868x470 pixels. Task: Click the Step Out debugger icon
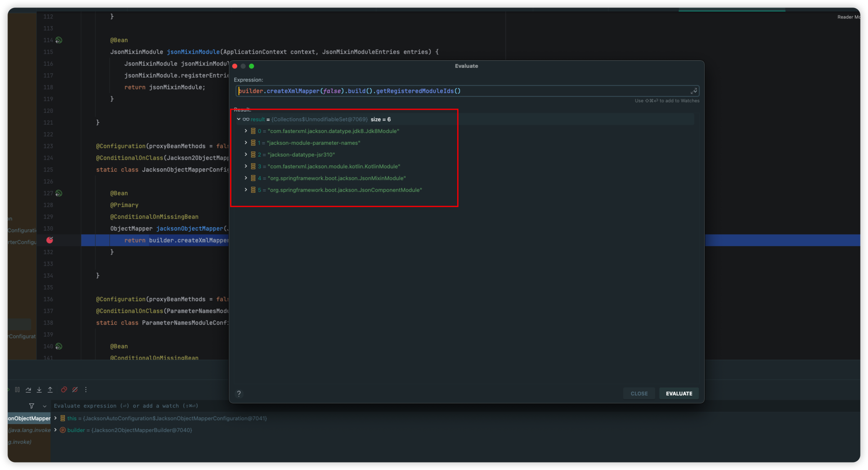[x=50, y=390]
